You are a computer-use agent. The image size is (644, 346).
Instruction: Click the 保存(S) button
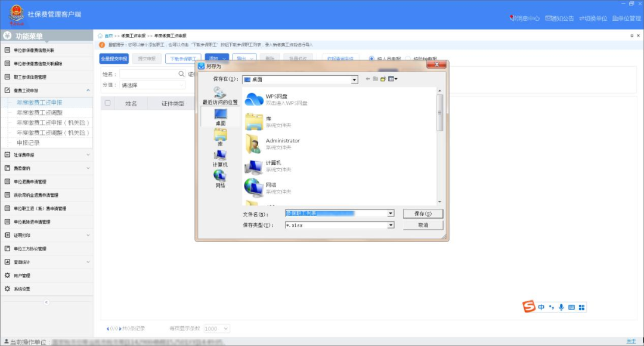point(423,213)
